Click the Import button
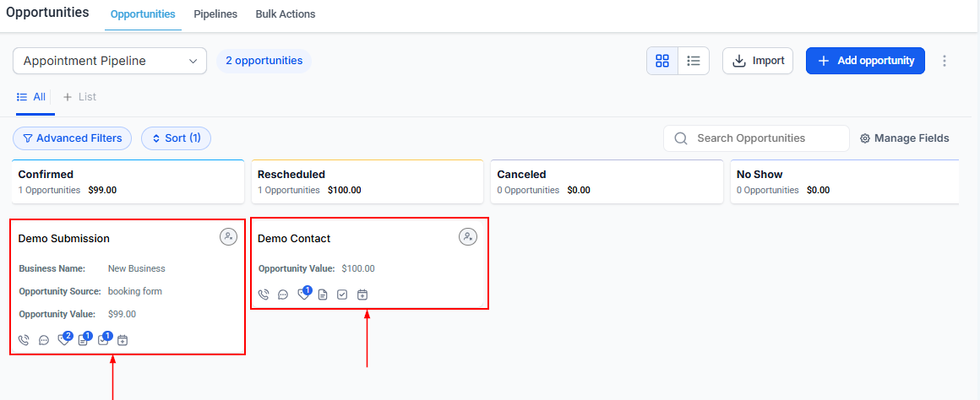980x400 pixels. click(x=758, y=61)
